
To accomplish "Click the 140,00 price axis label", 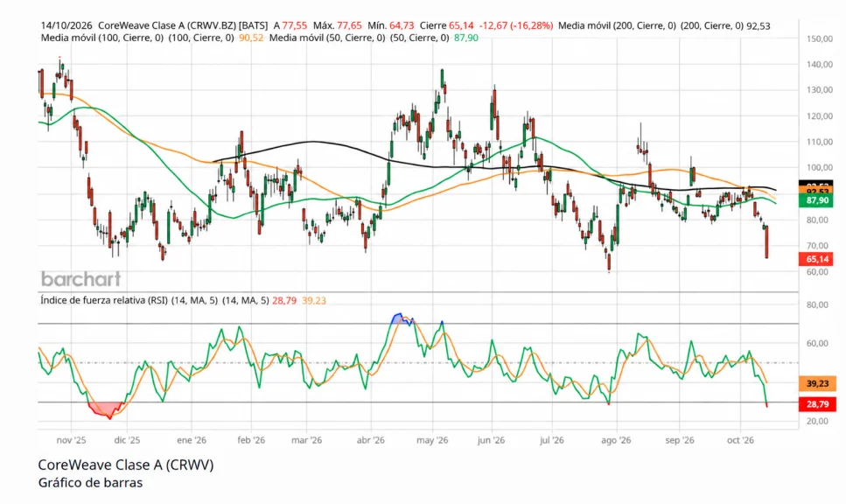I will [820, 64].
